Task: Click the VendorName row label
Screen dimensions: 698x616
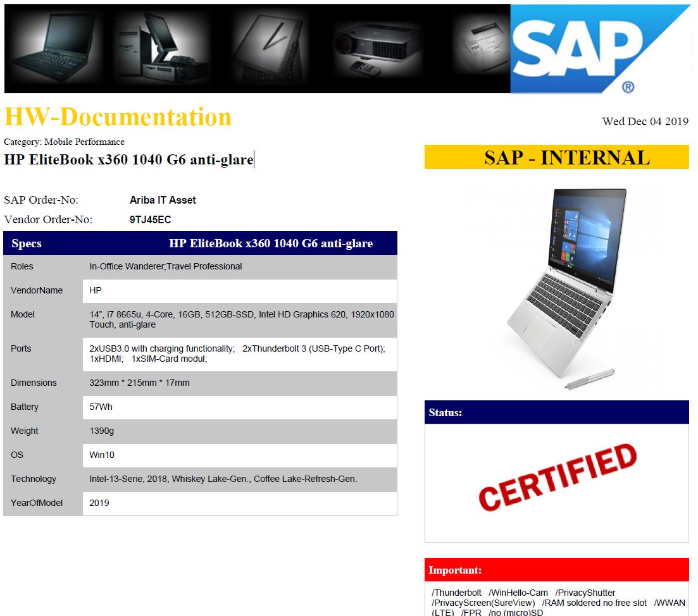Action: coord(37,290)
